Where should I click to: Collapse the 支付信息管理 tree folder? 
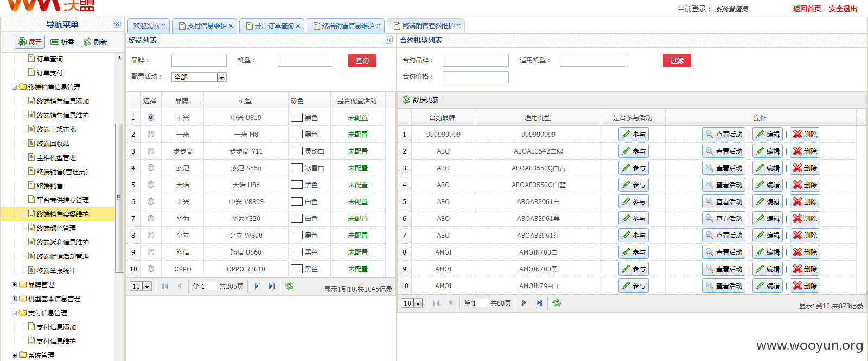point(15,313)
